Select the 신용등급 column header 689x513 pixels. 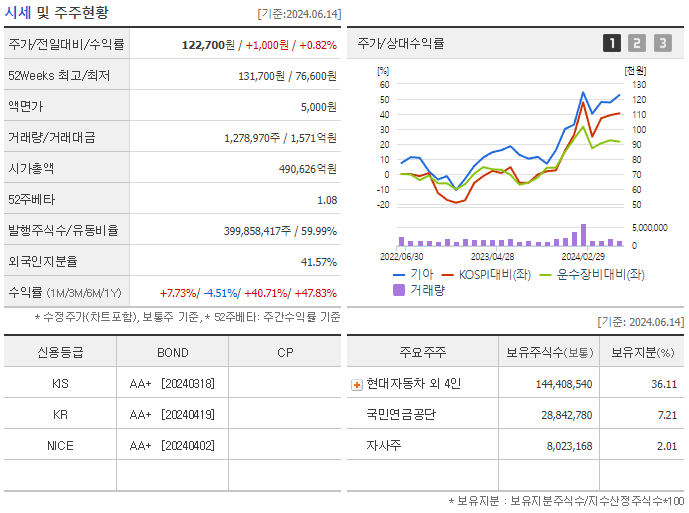click(x=60, y=353)
